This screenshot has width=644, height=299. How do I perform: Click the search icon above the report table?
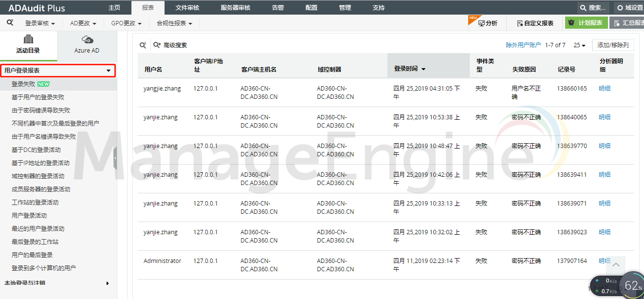click(x=143, y=45)
